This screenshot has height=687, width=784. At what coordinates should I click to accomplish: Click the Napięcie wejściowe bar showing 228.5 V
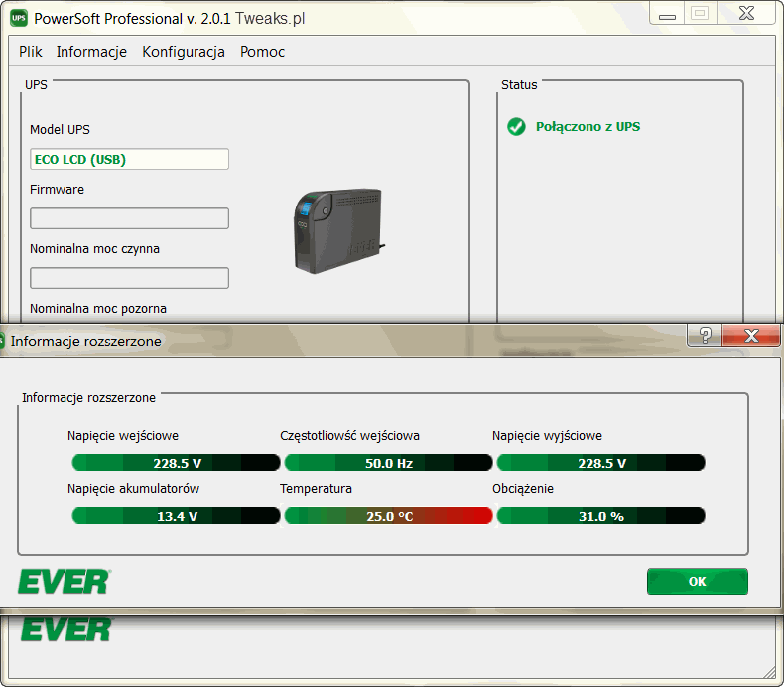click(176, 463)
